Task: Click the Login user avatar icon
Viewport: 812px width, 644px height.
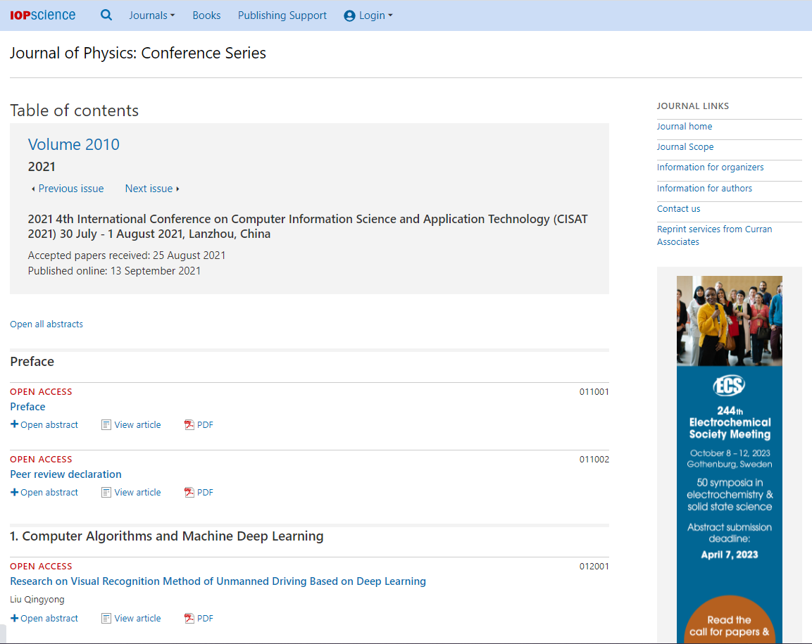Action: (x=349, y=16)
